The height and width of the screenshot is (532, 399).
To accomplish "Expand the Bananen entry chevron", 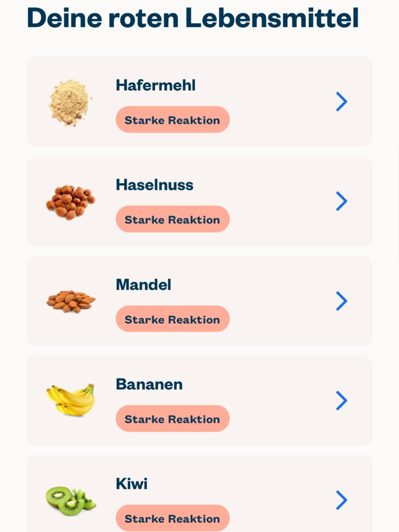I will [341, 400].
